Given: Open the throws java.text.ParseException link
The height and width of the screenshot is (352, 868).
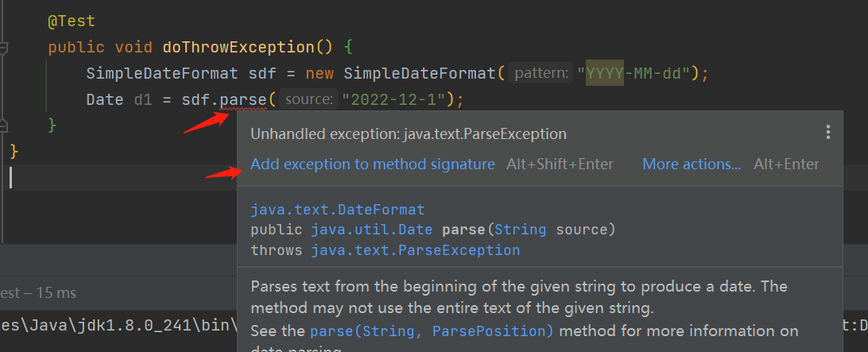Looking at the screenshot, I should click(x=415, y=250).
